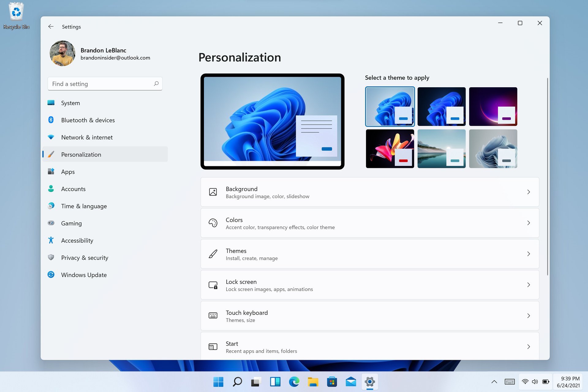Select the purple glow theme

coord(493,106)
